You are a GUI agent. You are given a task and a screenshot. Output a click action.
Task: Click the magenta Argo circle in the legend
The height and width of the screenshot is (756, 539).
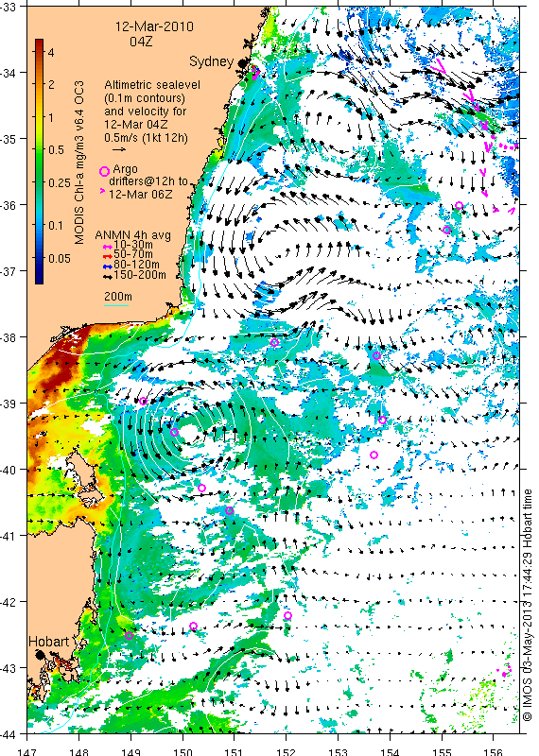click(x=104, y=172)
